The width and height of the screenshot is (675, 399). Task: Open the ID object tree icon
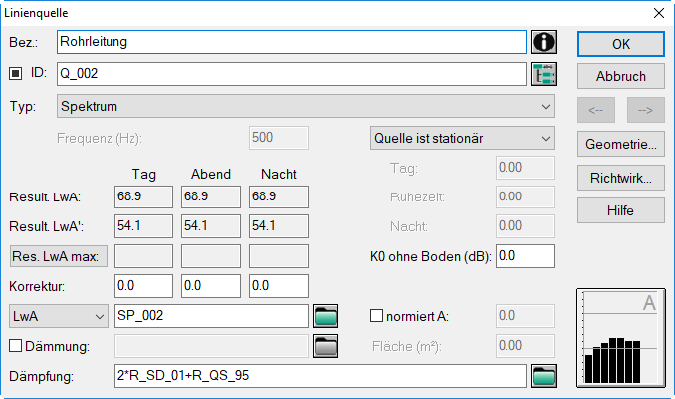click(x=544, y=74)
